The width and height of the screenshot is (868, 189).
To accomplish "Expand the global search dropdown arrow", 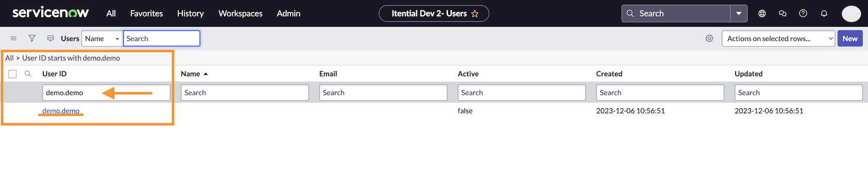I will [739, 13].
